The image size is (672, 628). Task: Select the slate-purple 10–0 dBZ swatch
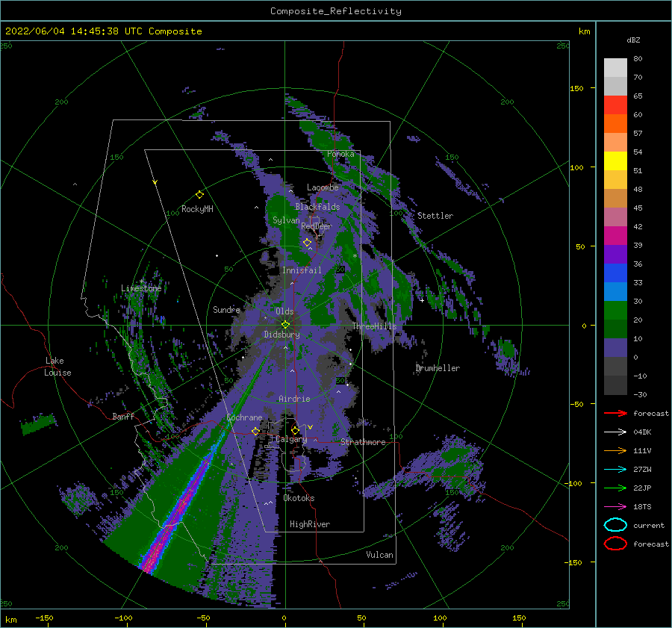tap(615, 348)
